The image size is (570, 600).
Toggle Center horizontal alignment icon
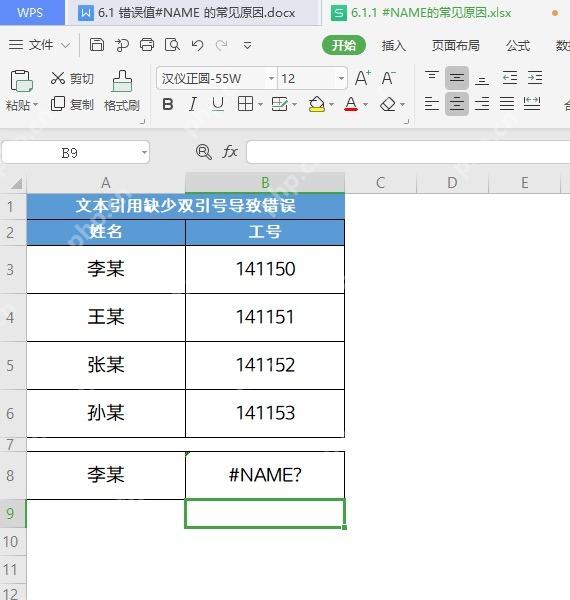457,104
